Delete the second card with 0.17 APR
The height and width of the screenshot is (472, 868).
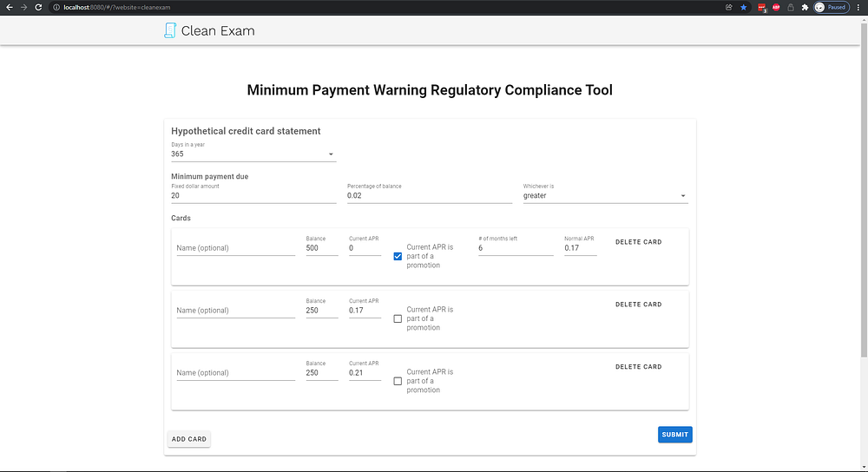[639, 305]
